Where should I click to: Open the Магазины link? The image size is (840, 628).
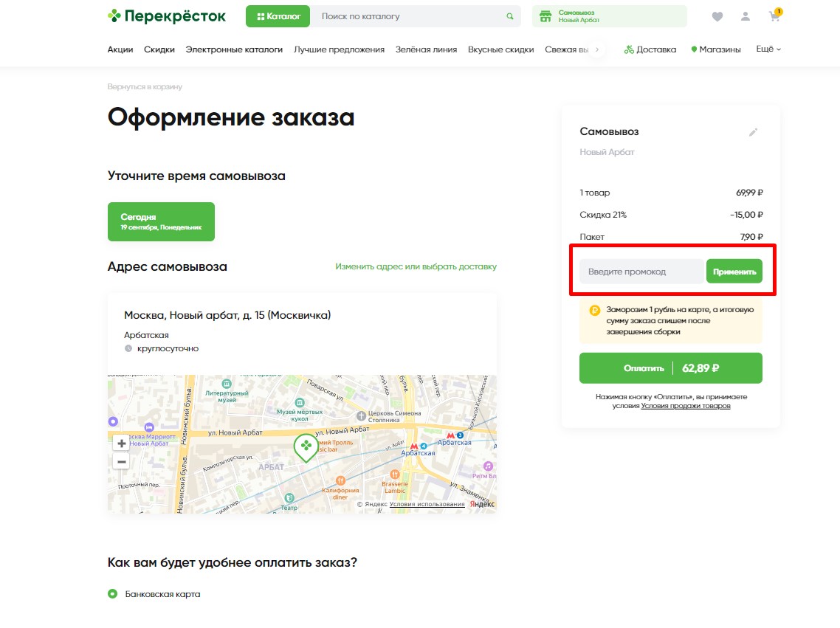tap(716, 49)
